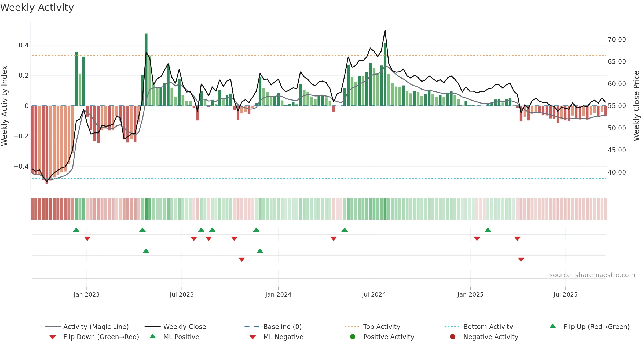Click the Negative Activity red circle legend
Viewport: 644px width, 362px height.
tap(453, 337)
